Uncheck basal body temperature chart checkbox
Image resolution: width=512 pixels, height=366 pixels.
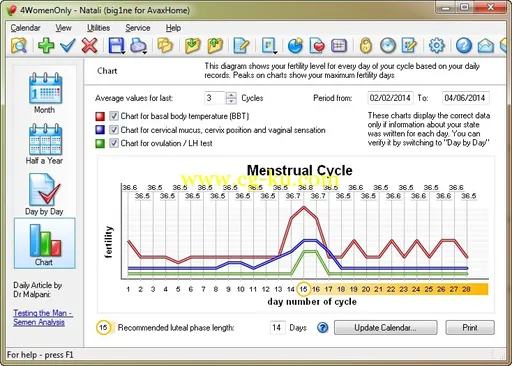(x=114, y=116)
